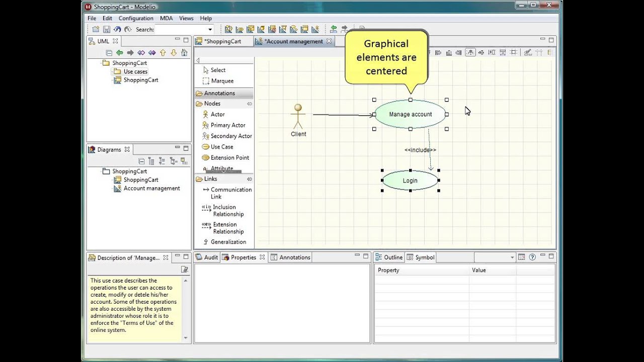Open the Views menu

click(x=186, y=18)
